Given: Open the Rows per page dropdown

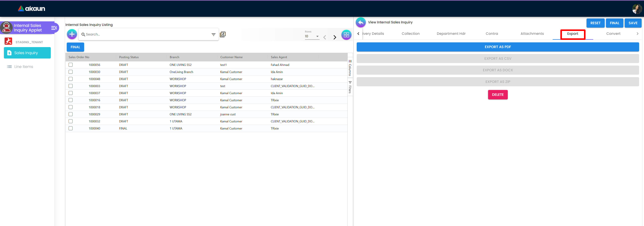Looking at the screenshot, I should click(312, 36).
